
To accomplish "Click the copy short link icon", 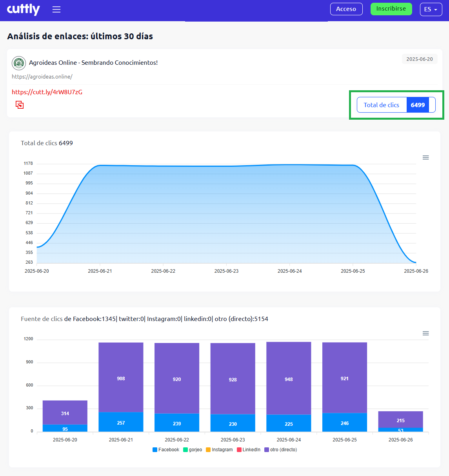I will point(20,105).
